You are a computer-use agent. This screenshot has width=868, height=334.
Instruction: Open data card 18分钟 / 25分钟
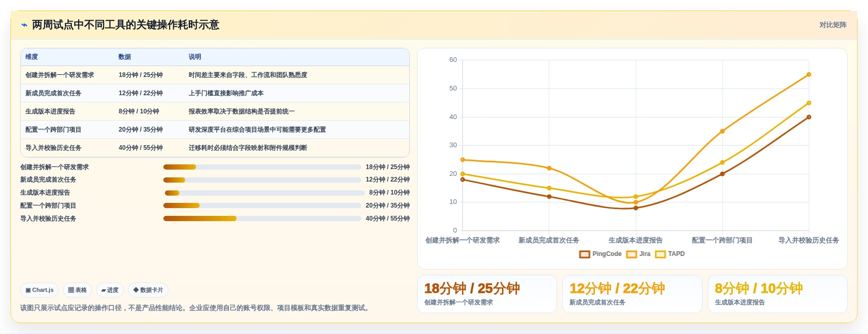coord(487,294)
